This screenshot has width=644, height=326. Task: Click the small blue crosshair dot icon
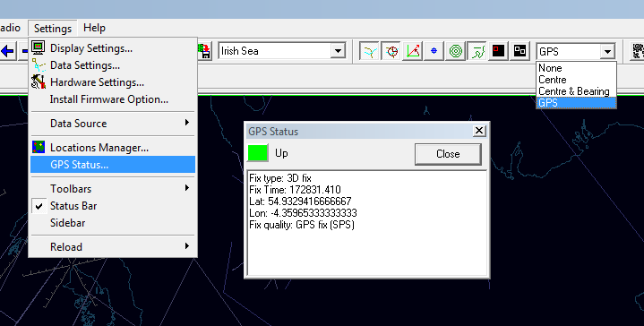[434, 51]
